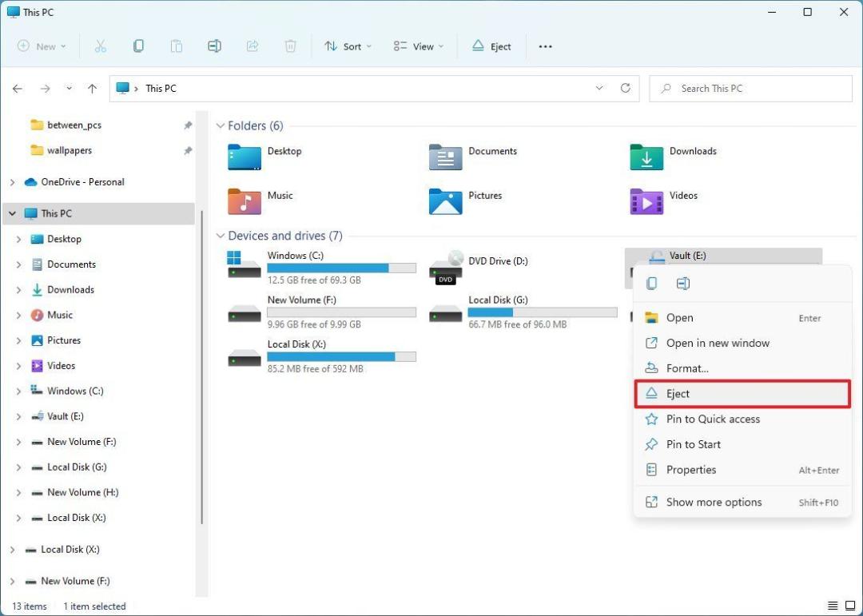Click This PC in address bar breadcrumb
Screen dimensions: 863x616
pyautogui.click(x=161, y=88)
